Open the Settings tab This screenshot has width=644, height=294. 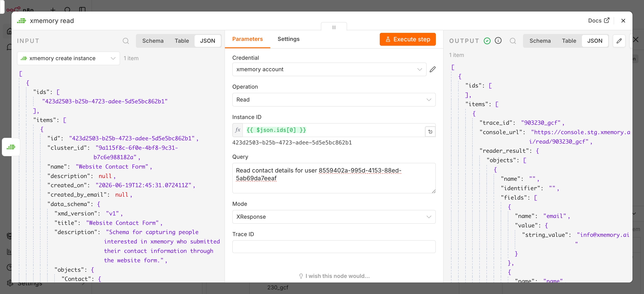(288, 39)
